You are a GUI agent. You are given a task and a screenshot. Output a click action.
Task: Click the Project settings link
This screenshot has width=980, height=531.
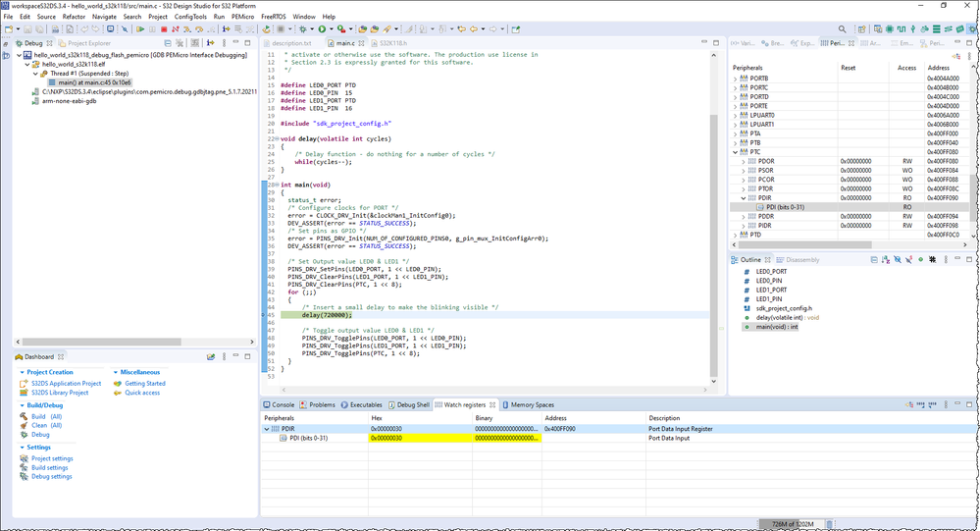click(51, 458)
